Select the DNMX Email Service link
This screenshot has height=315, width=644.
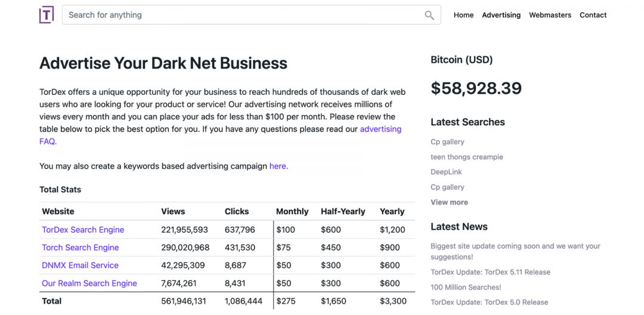(80, 265)
